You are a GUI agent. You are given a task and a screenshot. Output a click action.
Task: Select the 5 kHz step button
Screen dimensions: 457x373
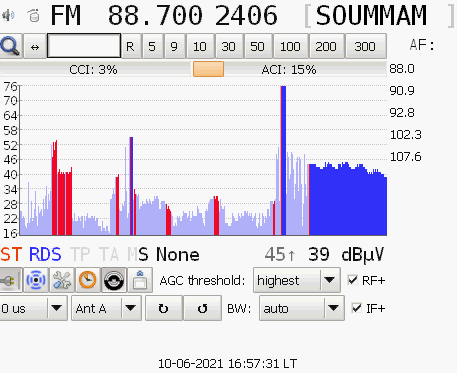(x=152, y=46)
